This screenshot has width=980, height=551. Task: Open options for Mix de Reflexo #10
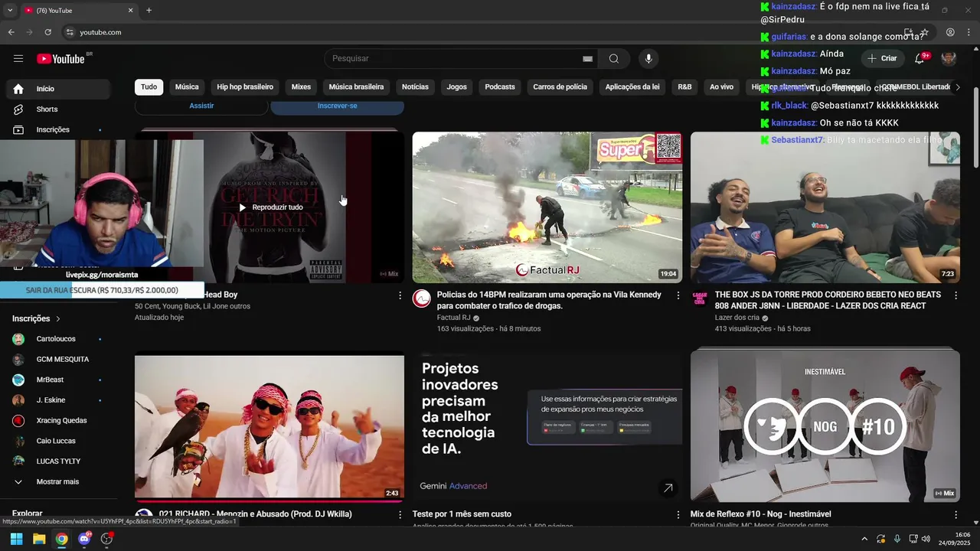[x=955, y=514]
